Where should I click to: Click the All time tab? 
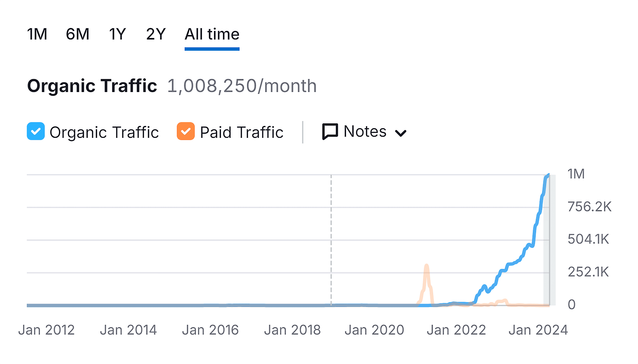point(212,34)
